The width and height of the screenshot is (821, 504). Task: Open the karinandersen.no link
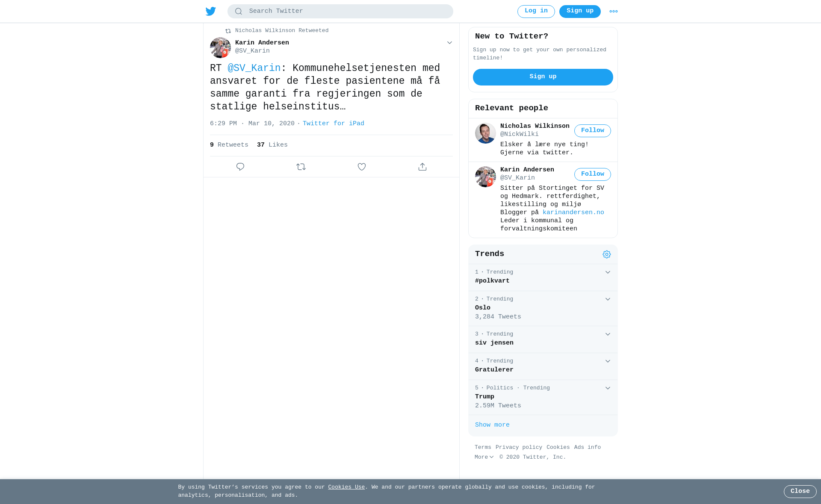573,212
